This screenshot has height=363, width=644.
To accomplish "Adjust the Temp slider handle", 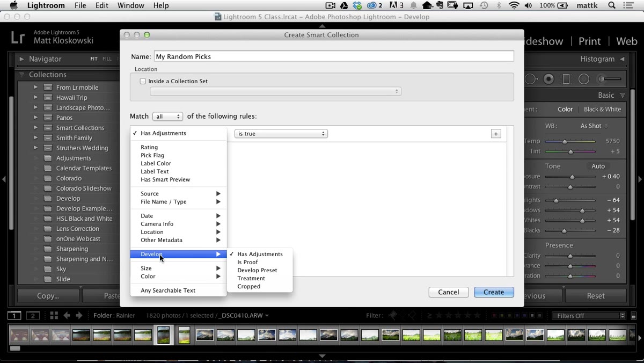I will point(565,141).
